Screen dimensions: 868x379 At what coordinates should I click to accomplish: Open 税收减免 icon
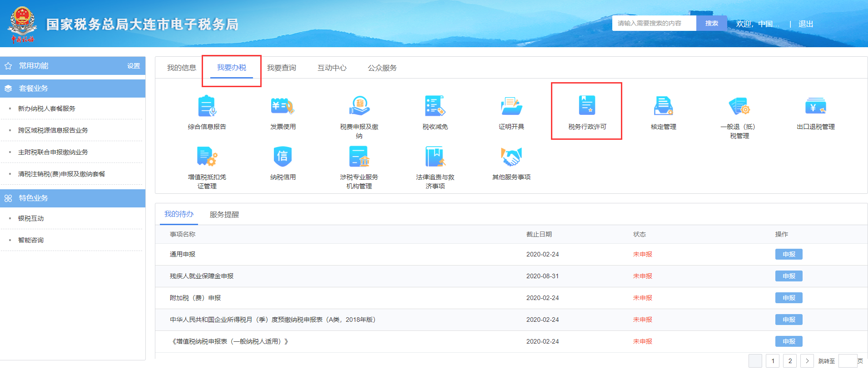click(435, 106)
